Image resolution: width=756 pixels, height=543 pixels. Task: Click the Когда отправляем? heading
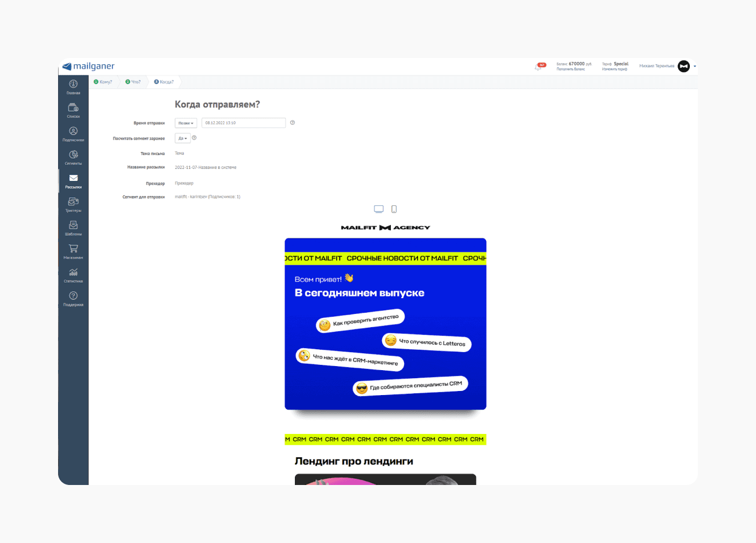(217, 104)
